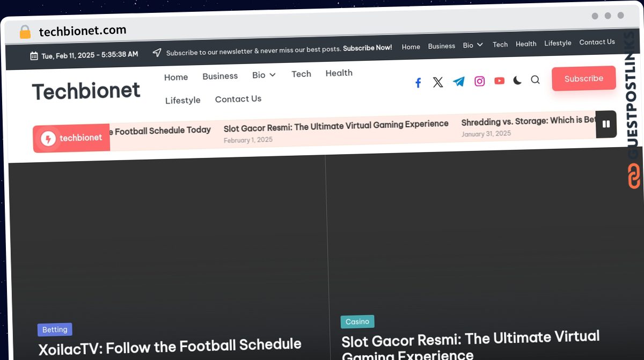Click the calendar icon beside the date

pyautogui.click(x=34, y=56)
